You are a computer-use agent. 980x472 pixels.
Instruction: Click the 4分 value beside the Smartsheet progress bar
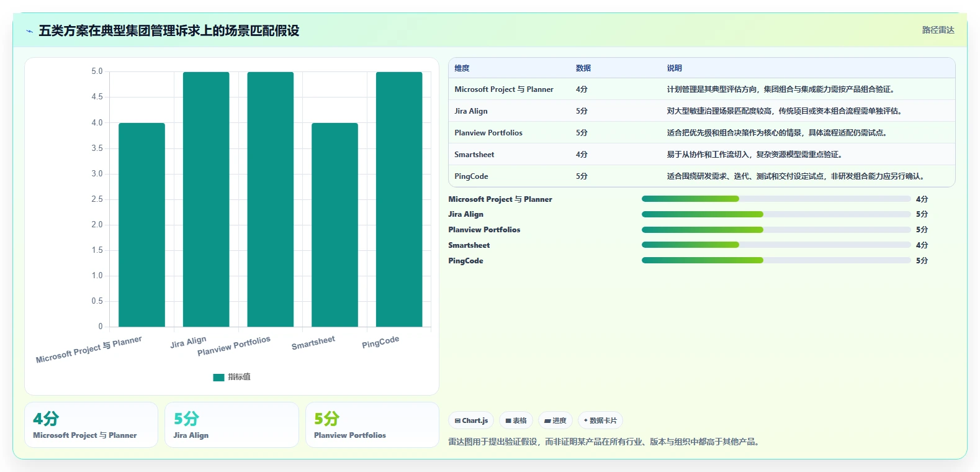click(922, 245)
